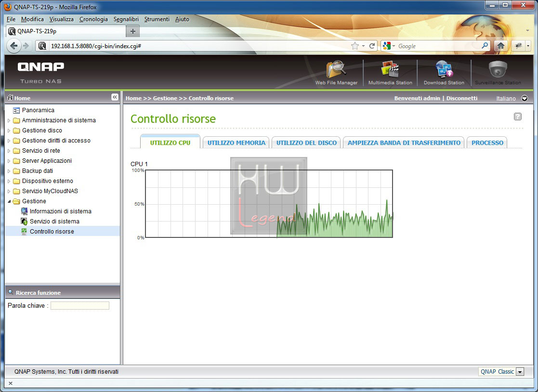Open the tab list dropdown arrow
Viewport: 538px width, 392px height.
(528, 30)
